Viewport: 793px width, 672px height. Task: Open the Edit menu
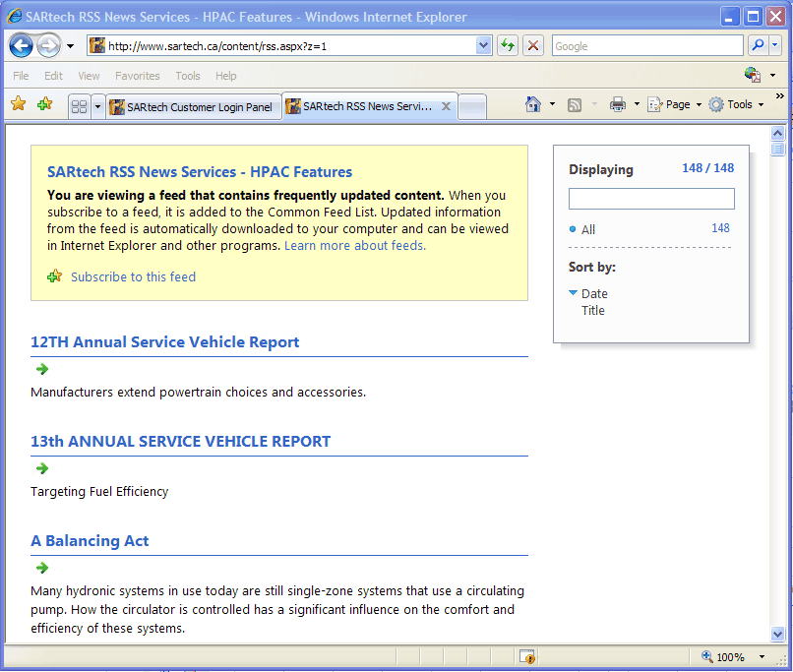(x=53, y=76)
